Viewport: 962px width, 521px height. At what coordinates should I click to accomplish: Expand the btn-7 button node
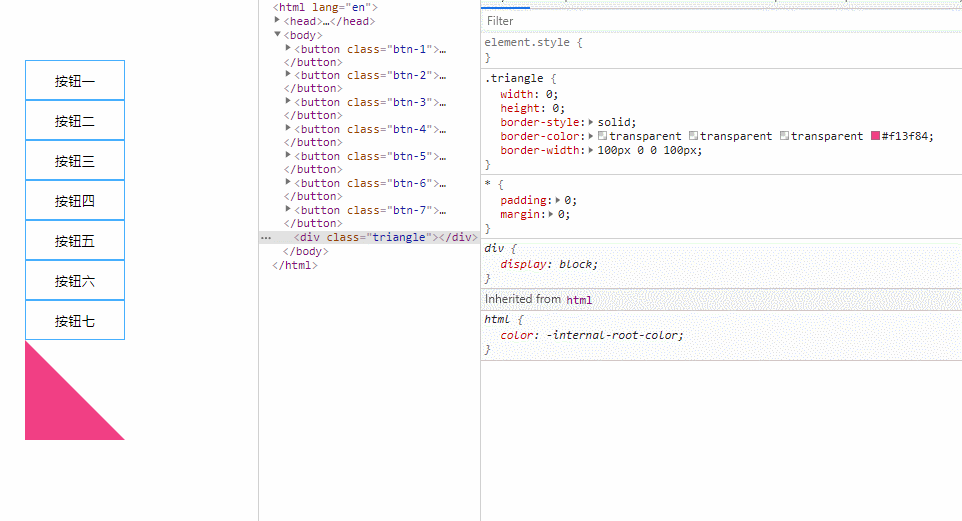pos(288,209)
